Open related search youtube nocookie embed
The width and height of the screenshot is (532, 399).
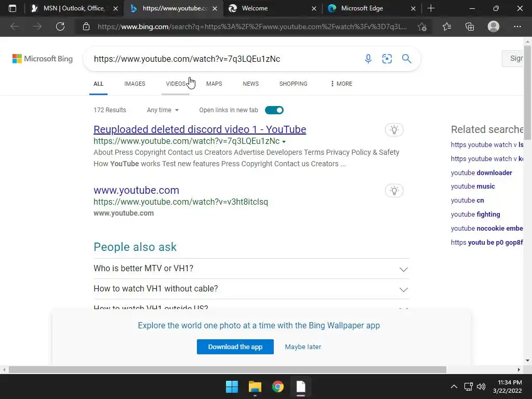point(487,229)
